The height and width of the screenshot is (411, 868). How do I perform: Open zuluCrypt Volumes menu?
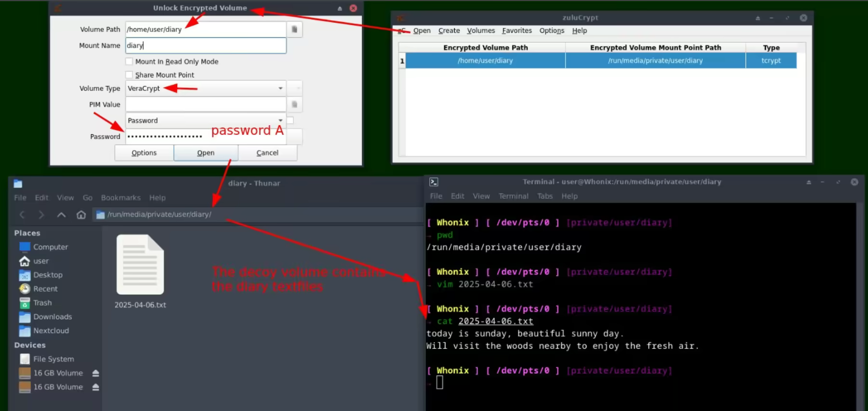tap(480, 31)
